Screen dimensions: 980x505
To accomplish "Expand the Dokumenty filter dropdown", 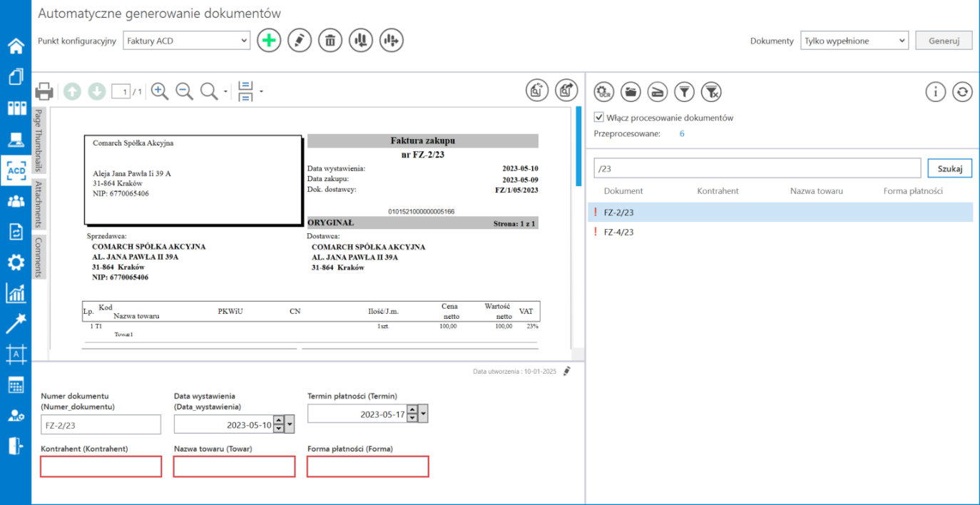I will (854, 41).
